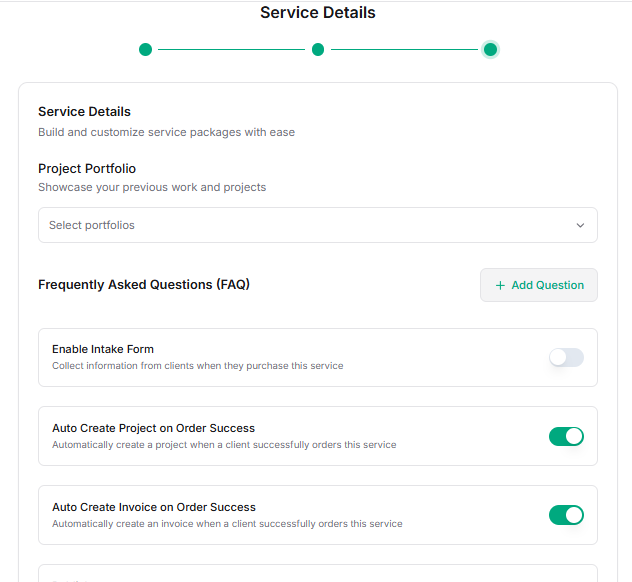632x582 pixels.
Task: Click the Service Details page title at top
Action: coord(318,13)
